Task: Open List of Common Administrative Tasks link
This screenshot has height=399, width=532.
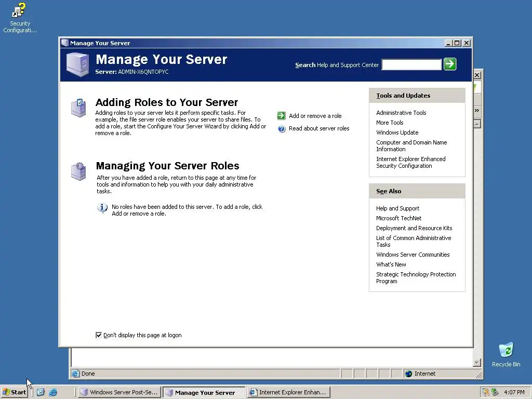Action: click(414, 241)
